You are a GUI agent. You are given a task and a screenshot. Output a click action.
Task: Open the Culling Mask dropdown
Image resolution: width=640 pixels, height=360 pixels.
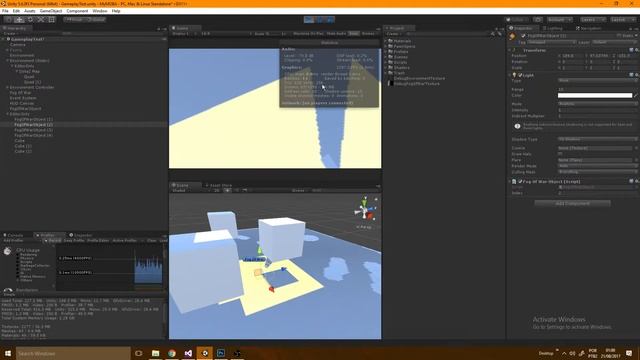click(598, 172)
